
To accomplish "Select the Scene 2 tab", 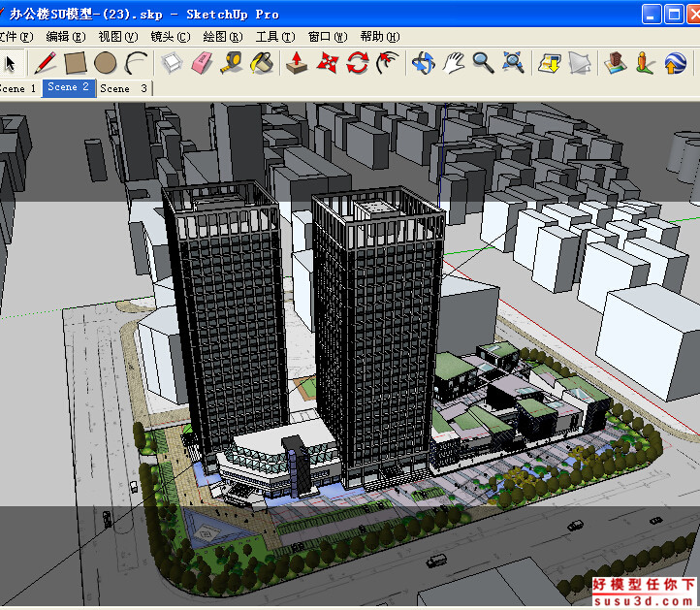I will point(68,87).
